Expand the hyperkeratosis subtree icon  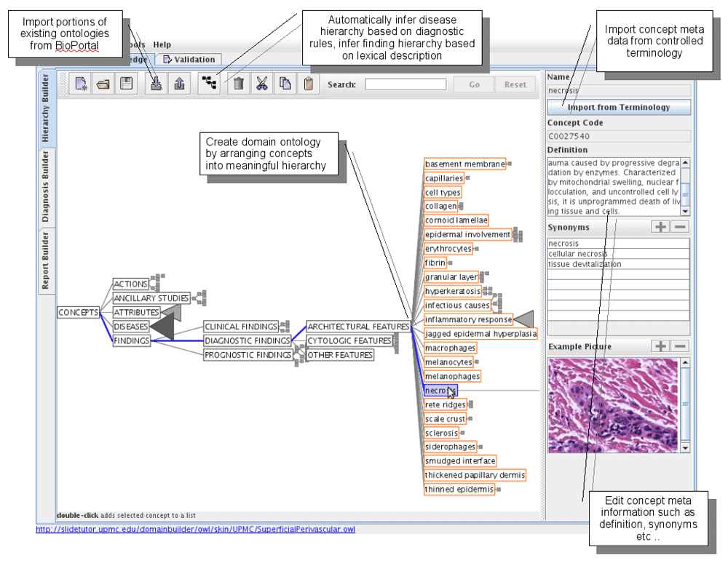(x=487, y=291)
